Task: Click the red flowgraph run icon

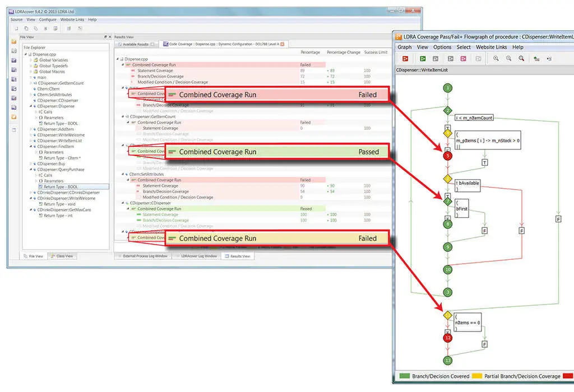Action: tap(405, 58)
